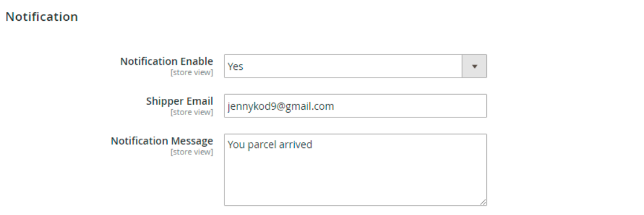Click store view scope under Notification Enable
This screenshot has width=644, height=215.
192,73
